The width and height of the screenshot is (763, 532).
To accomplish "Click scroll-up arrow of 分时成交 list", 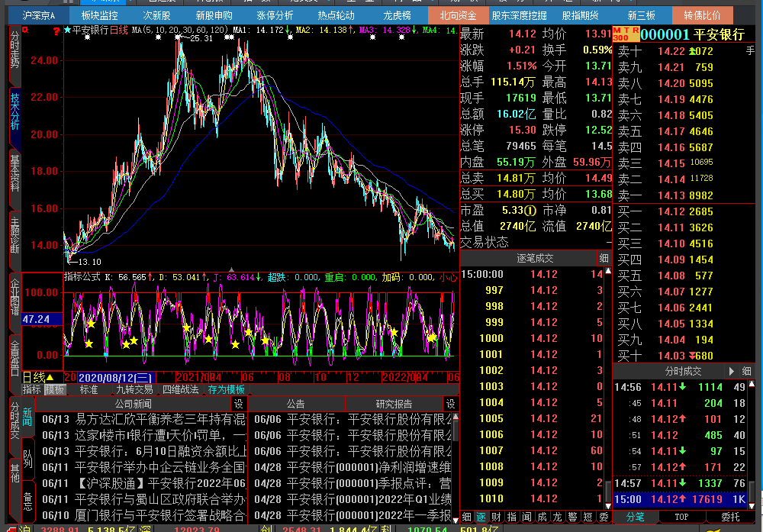I will (x=752, y=384).
